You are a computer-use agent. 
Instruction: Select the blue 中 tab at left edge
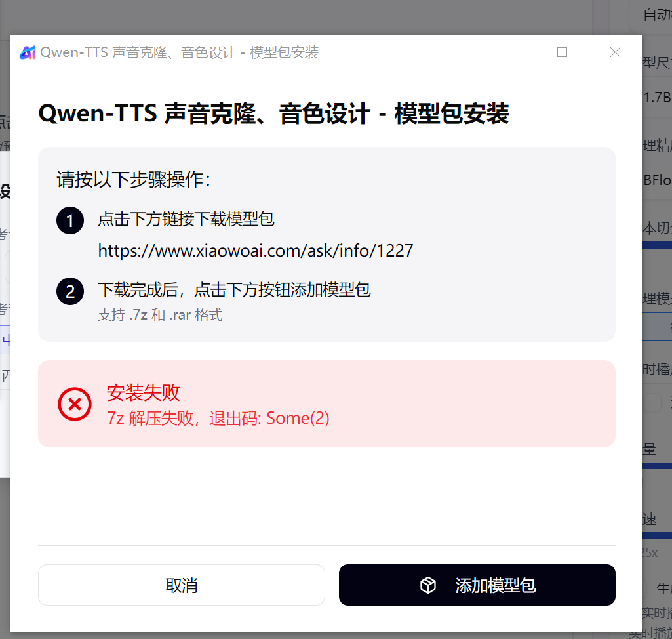(5, 340)
